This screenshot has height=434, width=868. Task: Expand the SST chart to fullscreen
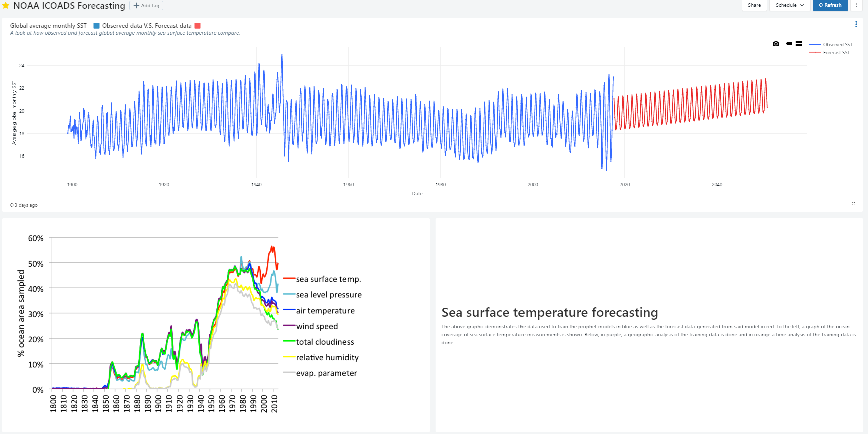tap(853, 204)
